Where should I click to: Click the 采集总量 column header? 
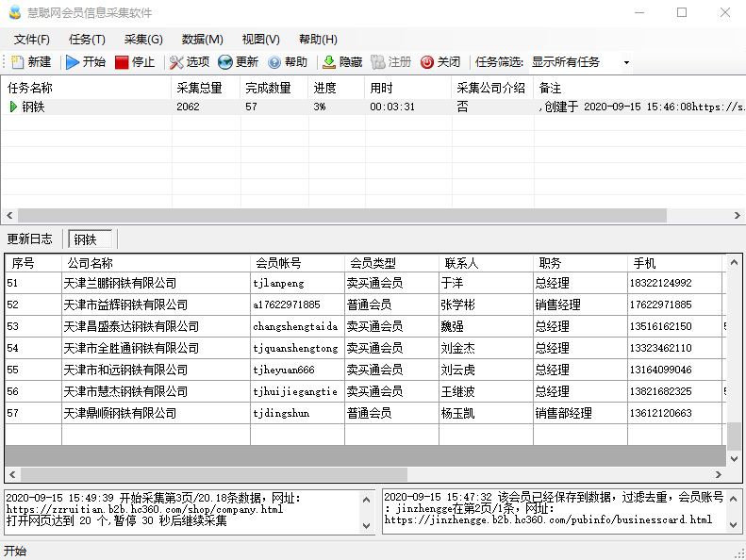point(206,88)
